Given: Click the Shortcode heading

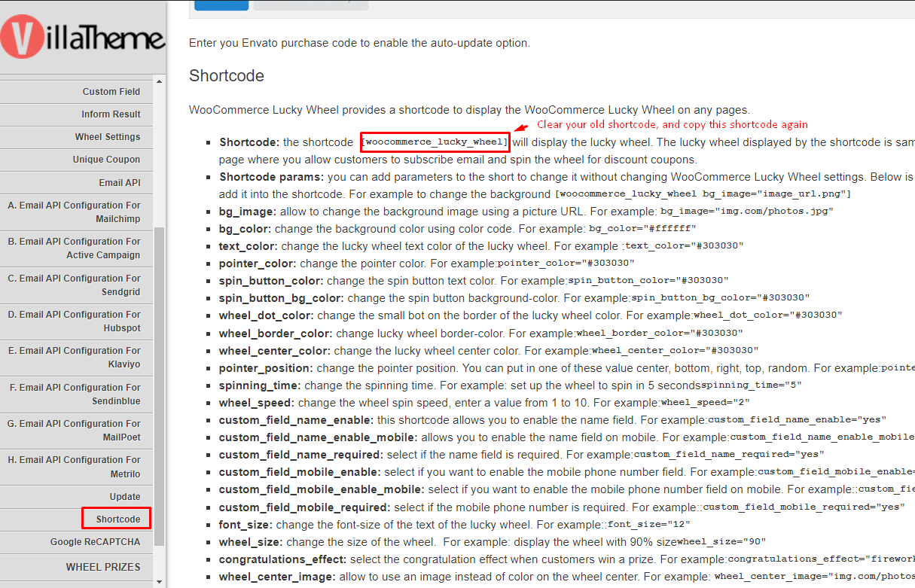Looking at the screenshot, I should [227, 75].
